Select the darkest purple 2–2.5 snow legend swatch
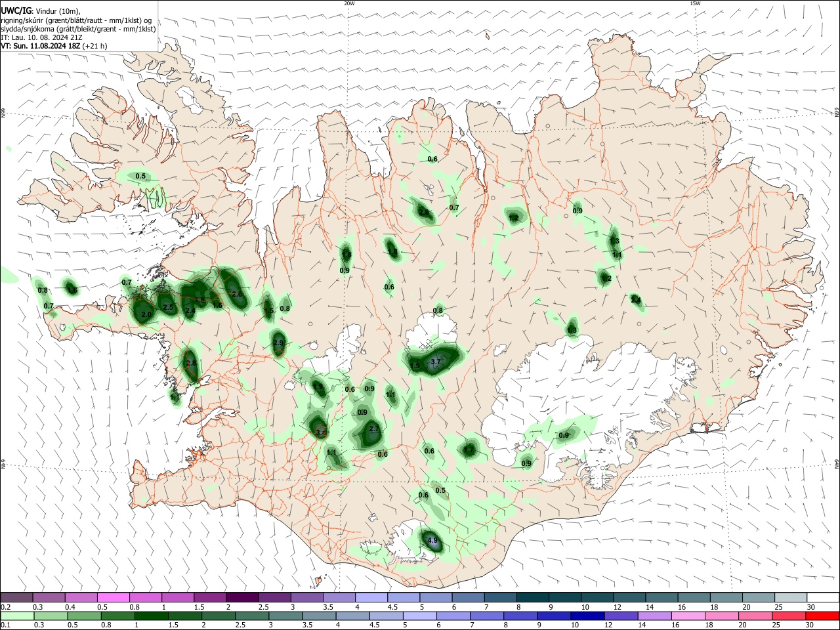 coord(242,598)
